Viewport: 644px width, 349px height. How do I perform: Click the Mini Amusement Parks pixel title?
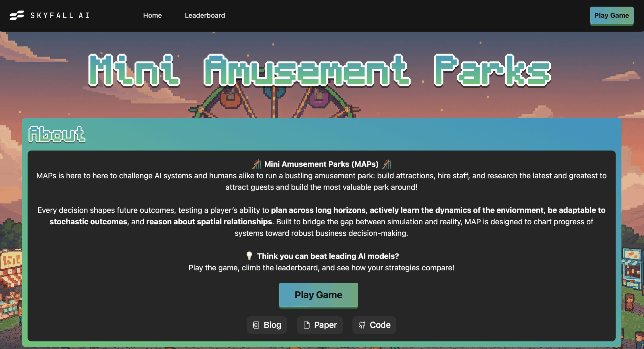(x=319, y=70)
